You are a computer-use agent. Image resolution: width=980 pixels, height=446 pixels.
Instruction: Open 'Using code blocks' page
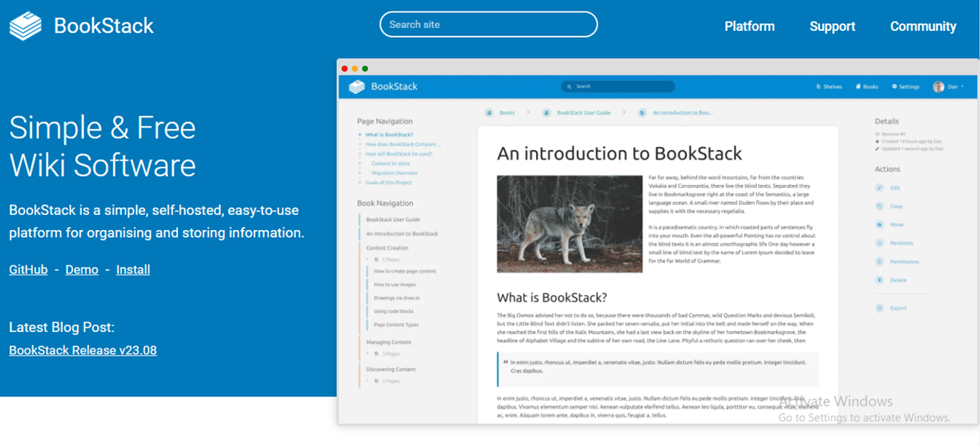click(394, 311)
